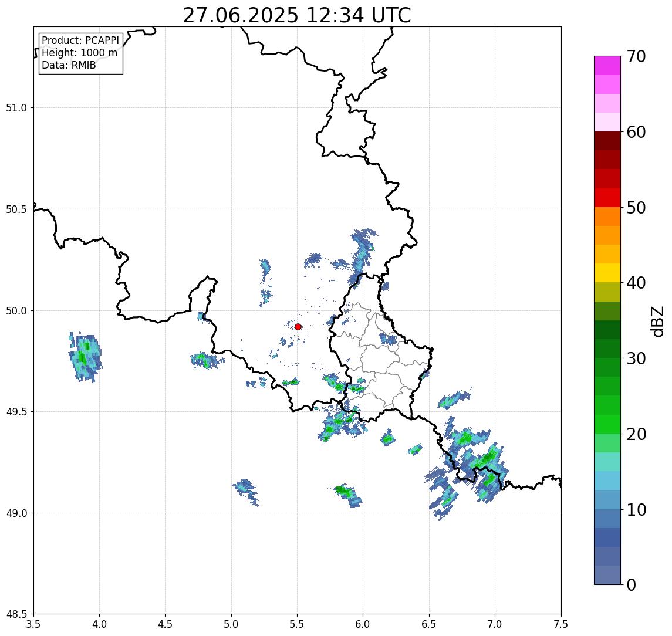Click the red radar location marker

[298, 327]
